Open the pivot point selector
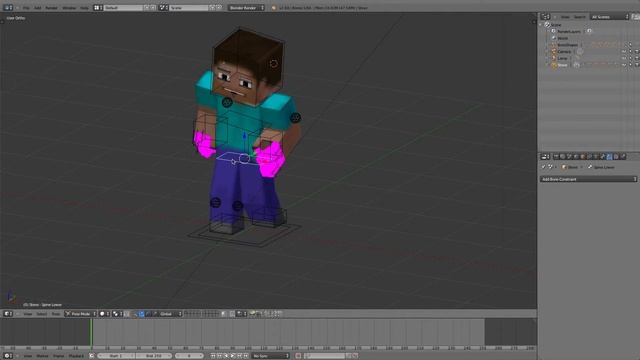640x360 pixels. coord(118,314)
